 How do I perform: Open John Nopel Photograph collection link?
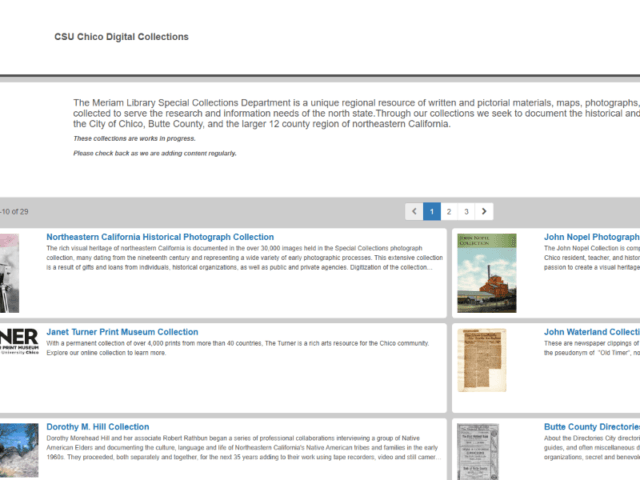[x=592, y=237]
